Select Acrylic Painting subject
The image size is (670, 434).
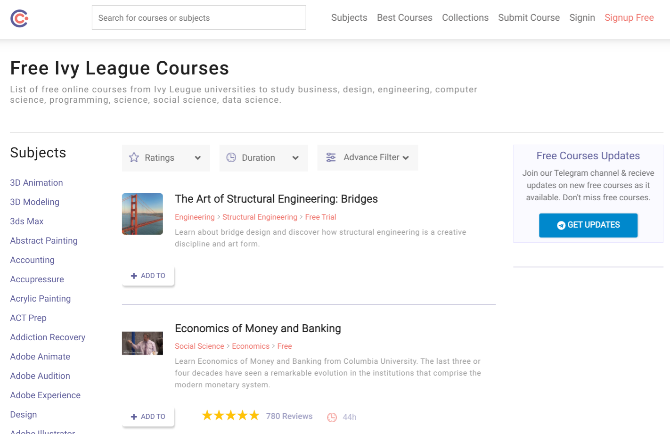40,299
